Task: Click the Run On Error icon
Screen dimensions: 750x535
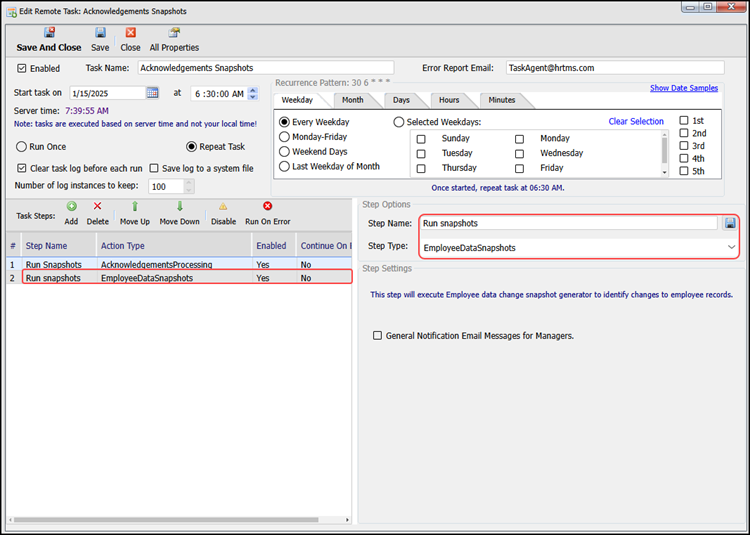Action: [267, 206]
